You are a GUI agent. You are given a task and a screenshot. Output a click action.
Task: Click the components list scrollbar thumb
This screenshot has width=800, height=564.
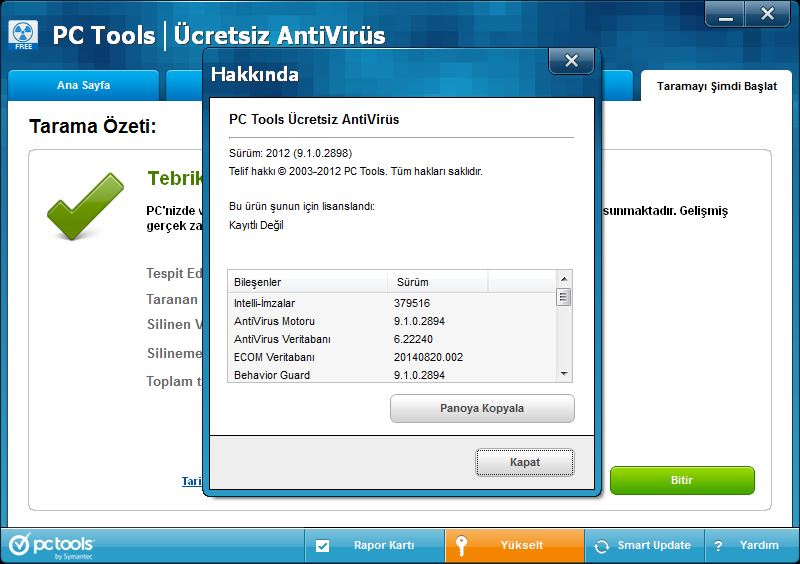click(563, 297)
